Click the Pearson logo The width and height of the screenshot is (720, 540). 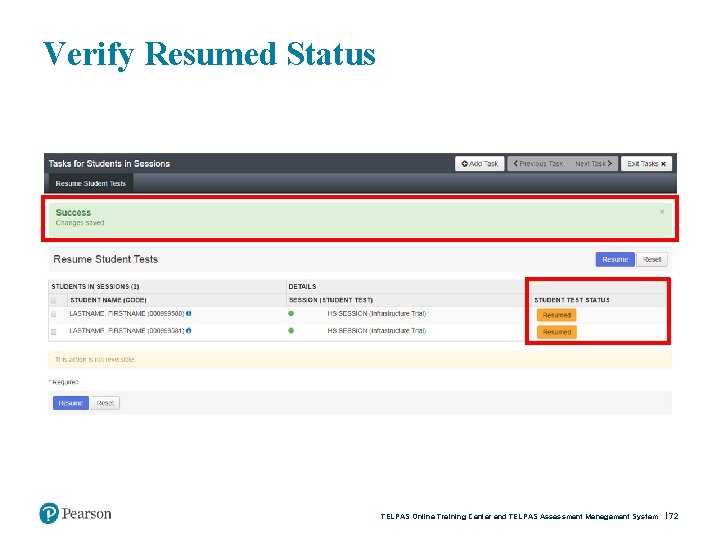pyautogui.click(x=75, y=513)
